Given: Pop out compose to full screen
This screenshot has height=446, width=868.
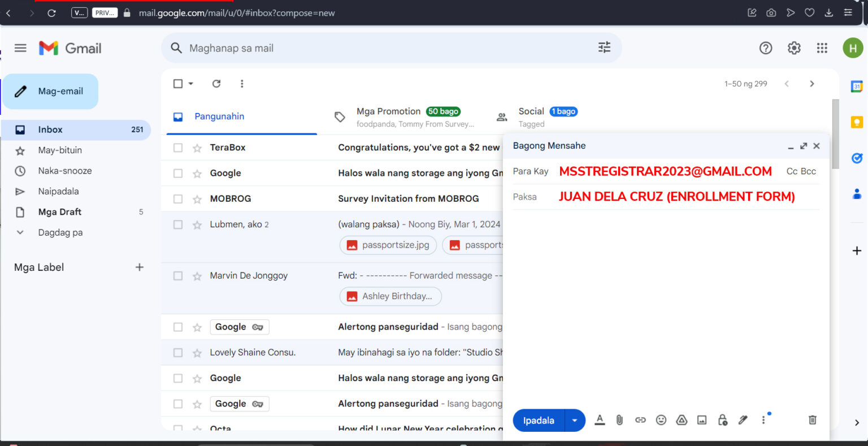Looking at the screenshot, I should tap(804, 146).
